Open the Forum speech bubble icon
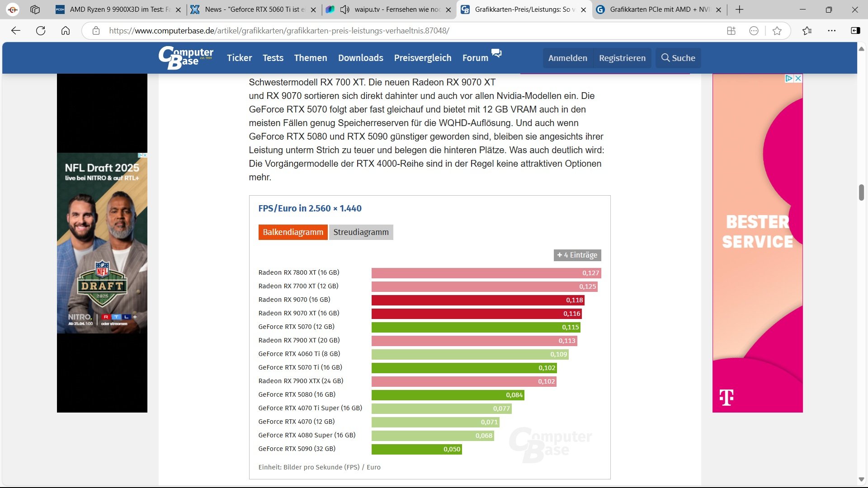 [x=496, y=53]
